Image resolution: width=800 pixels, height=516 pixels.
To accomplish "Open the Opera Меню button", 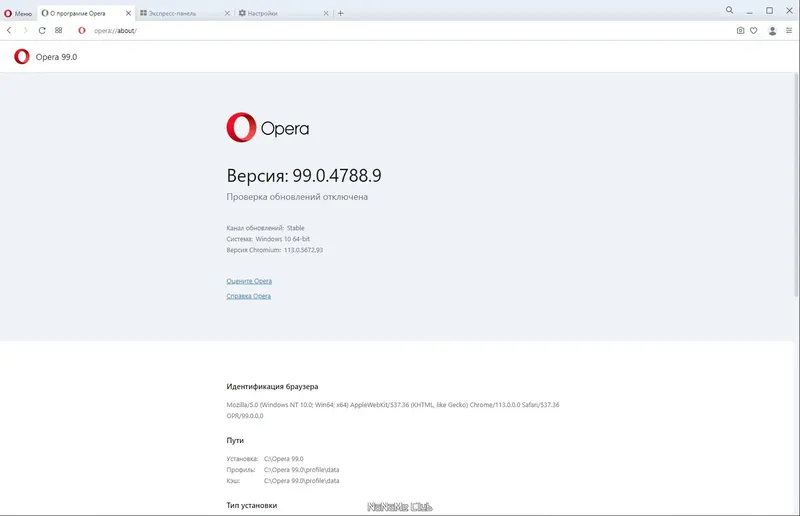I will pyautogui.click(x=18, y=13).
